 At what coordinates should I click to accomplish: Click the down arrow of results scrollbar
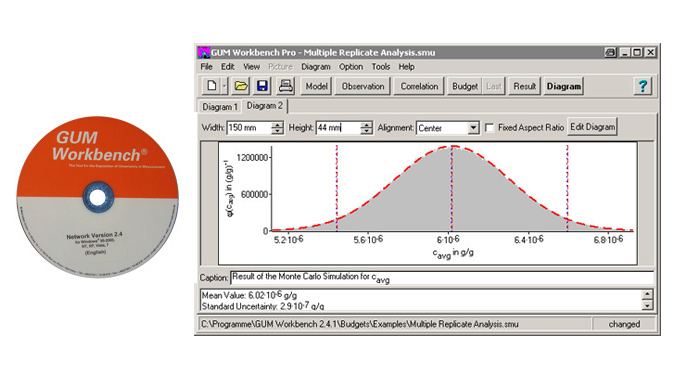[647, 305]
